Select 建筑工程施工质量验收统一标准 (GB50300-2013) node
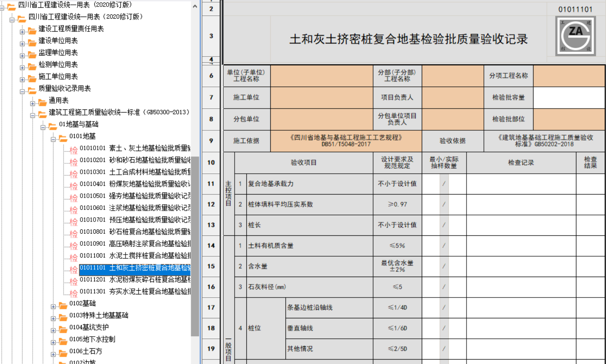The width and height of the screenshot is (606, 364). [x=119, y=113]
